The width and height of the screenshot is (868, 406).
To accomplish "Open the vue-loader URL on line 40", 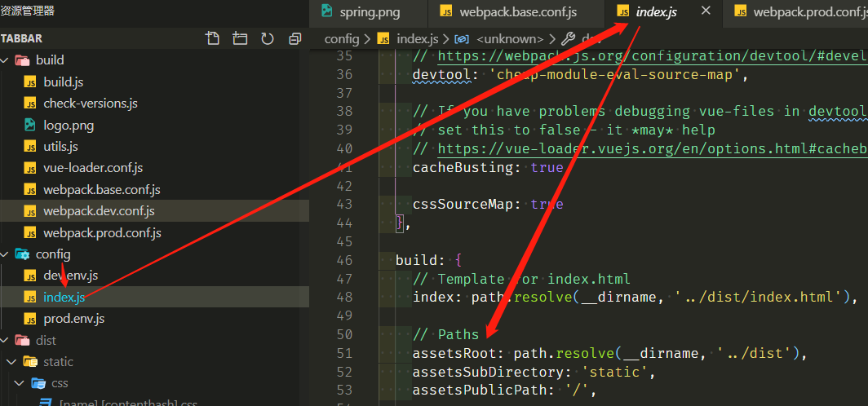I will [x=653, y=149].
